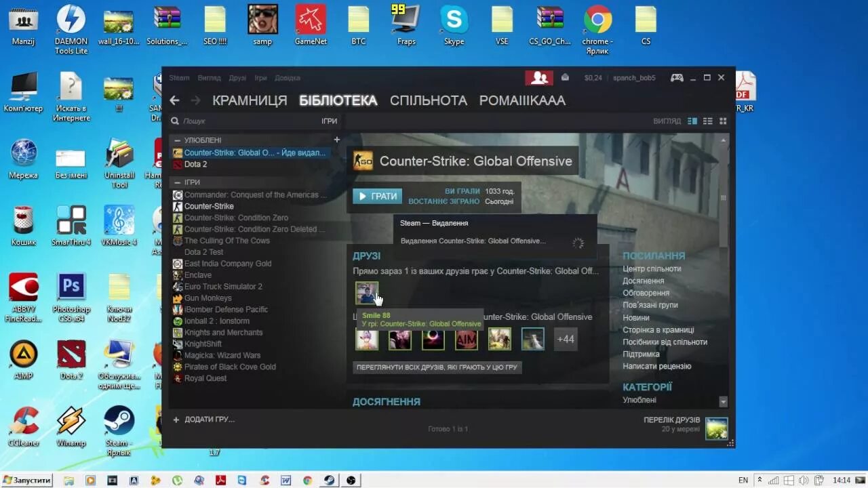
Task: Go back with the Steam back arrow
Action: pos(174,100)
